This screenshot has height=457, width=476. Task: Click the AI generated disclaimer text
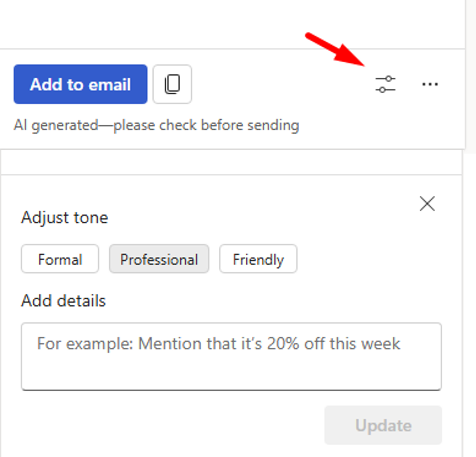coord(156,126)
